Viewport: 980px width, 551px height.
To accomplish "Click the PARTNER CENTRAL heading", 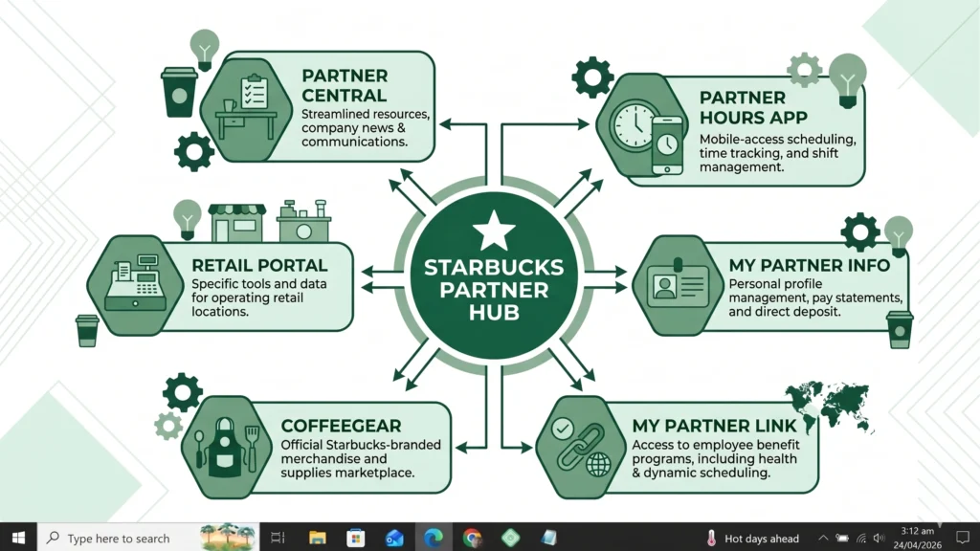I will tap(345, 85).
